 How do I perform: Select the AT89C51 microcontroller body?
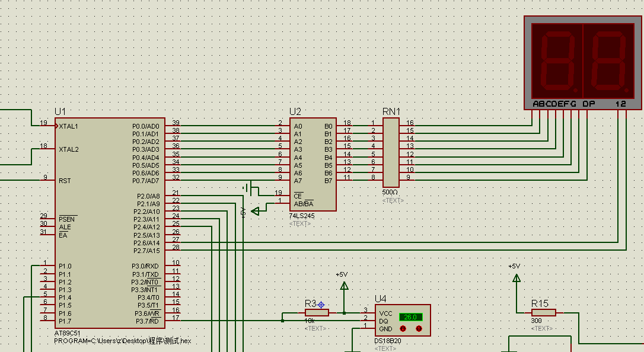110,223
